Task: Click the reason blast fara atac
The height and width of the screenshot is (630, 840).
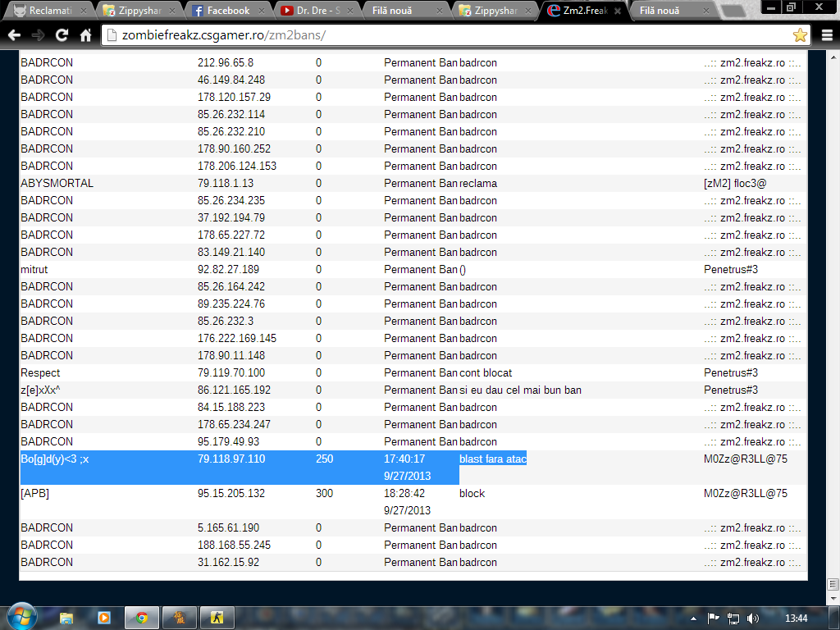Action: click(493, 459)
